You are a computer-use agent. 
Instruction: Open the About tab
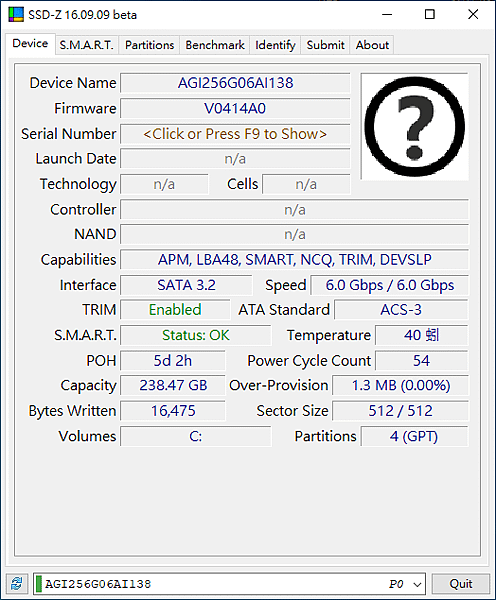[x=372, y=45]
